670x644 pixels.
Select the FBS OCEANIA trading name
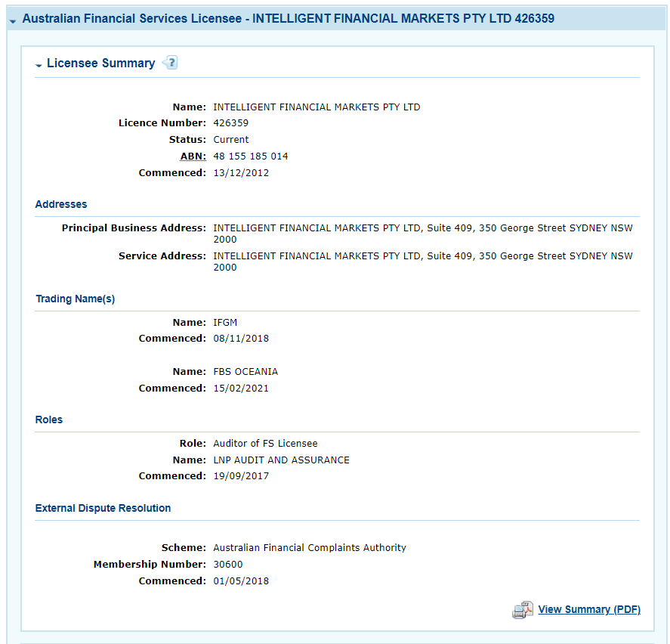245,372
